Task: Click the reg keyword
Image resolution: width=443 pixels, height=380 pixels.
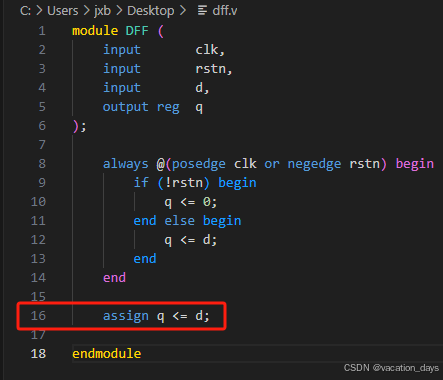Action: [168, 108]
